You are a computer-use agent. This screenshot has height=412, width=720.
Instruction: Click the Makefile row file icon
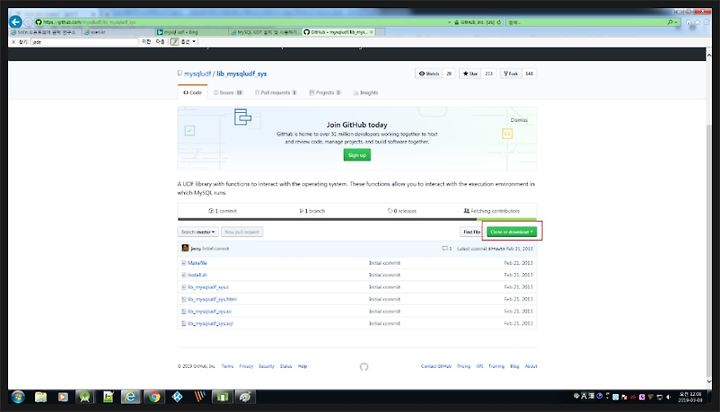pos(184,263)
